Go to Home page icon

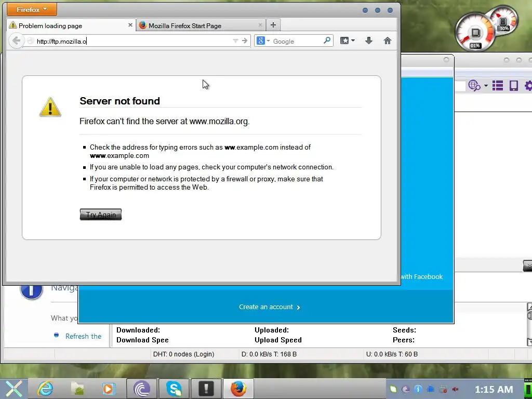[x=387, y=41]
